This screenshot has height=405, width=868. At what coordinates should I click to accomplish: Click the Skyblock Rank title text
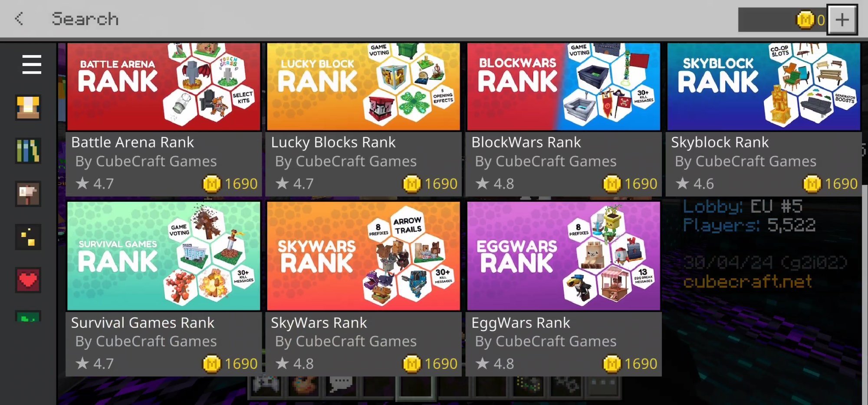point(720,142)
